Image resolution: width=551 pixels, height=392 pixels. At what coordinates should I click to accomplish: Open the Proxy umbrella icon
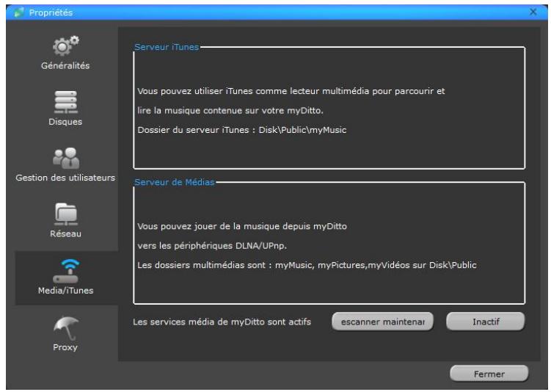[x=66, y=328]
